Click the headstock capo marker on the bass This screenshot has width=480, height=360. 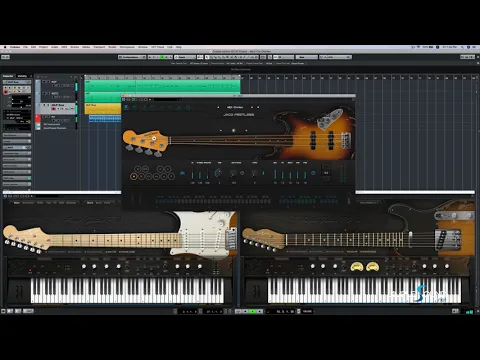tap(154, 138)
